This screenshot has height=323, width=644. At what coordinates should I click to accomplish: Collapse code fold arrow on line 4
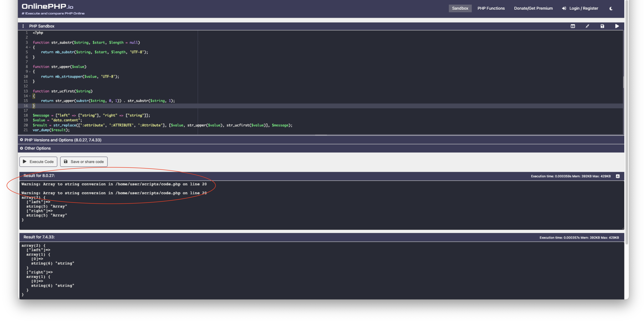point(30,47)
